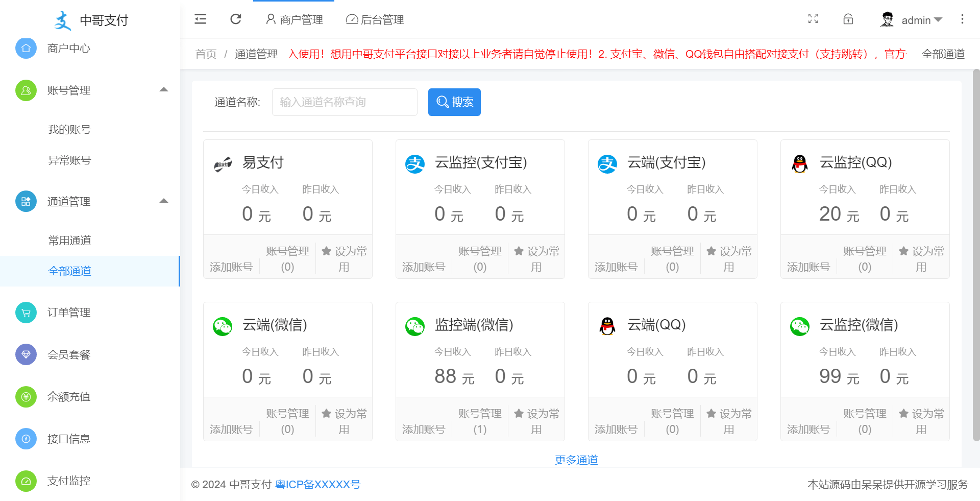Set 易支付 as a common channel
This screenshot has height=501, width=980.
coord(344,259)
